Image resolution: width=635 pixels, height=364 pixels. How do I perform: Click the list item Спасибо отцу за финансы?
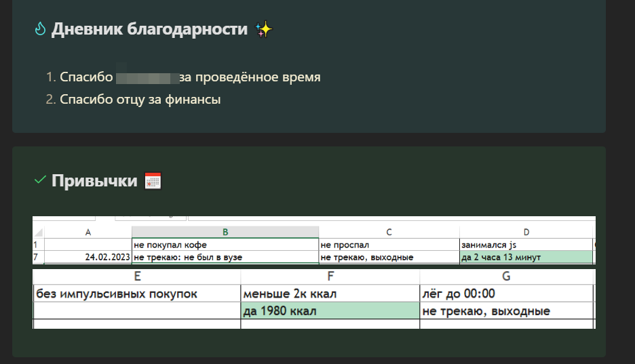point(134,100)
